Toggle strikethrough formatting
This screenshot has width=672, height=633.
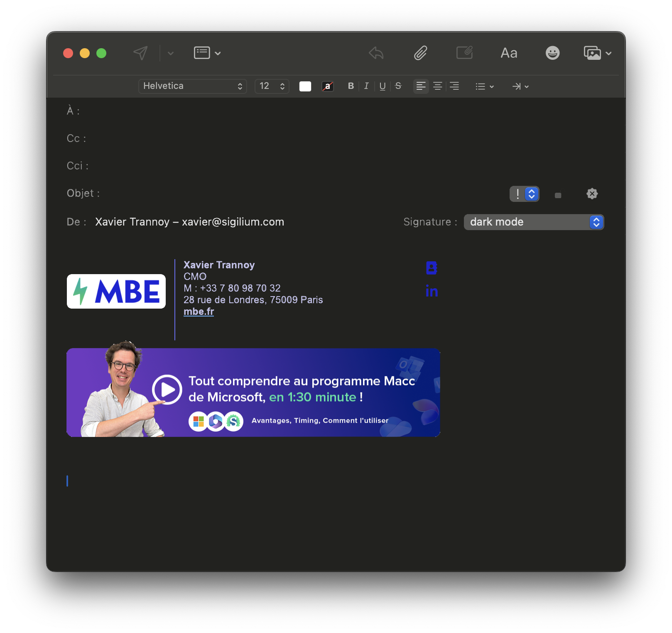coord(398,86)
